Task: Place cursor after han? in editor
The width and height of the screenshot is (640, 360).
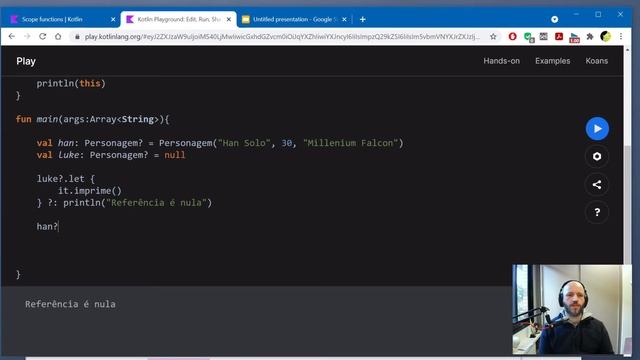Action: click(x=58, y=227)
